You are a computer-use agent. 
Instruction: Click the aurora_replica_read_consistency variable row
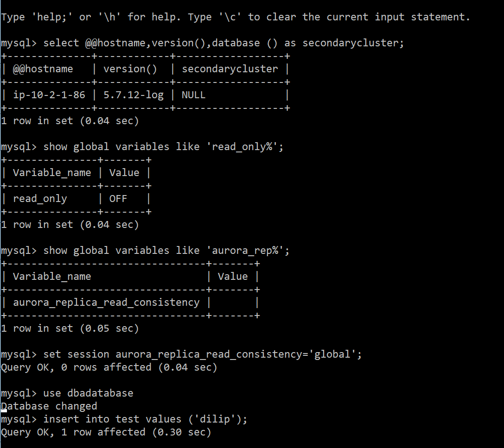pos(130,303)
